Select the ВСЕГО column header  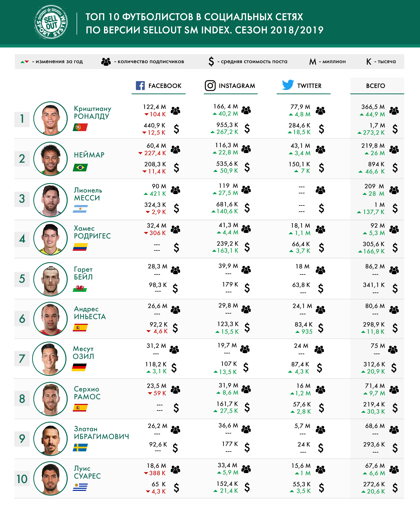click(x=377, y=86)
